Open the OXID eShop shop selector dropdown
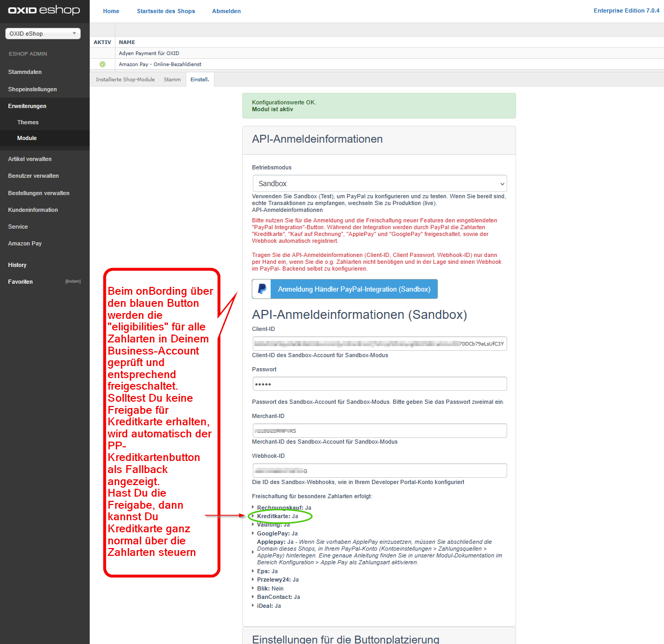 pyautogui.click(x=43, y=34)
